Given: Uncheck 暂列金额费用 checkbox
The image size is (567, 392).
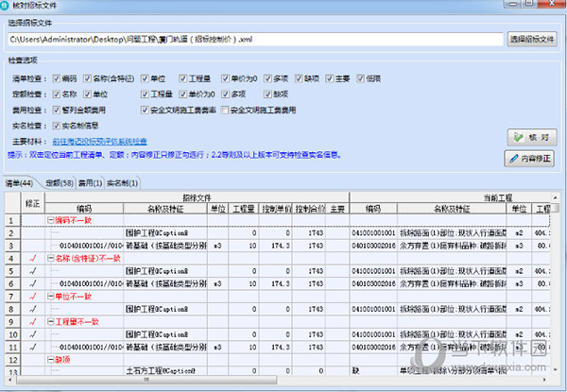Looking at the screenshot, I should [x=57, y=110].
